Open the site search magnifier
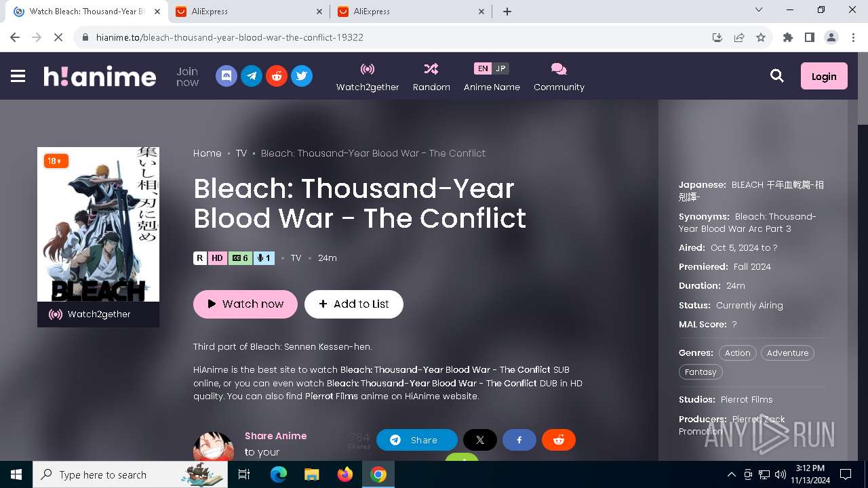Image resolution: width=868 pixels, height=488 pixels. 777,76
